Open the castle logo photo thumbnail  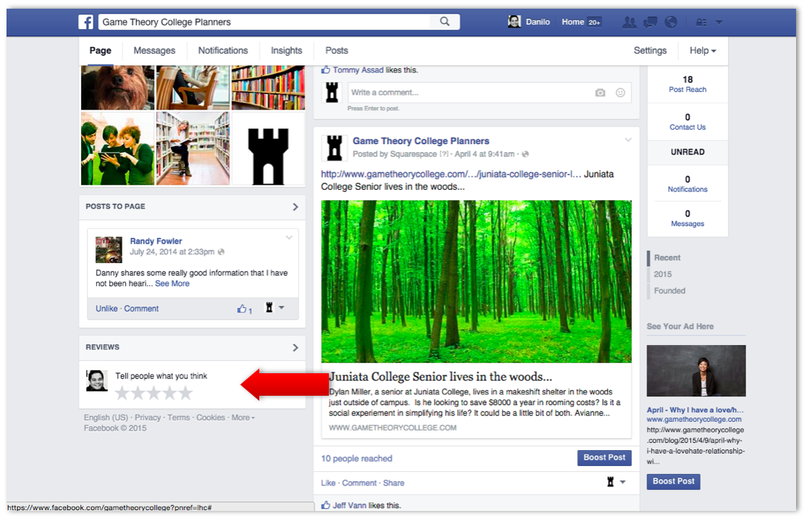(x=268, y=149)
